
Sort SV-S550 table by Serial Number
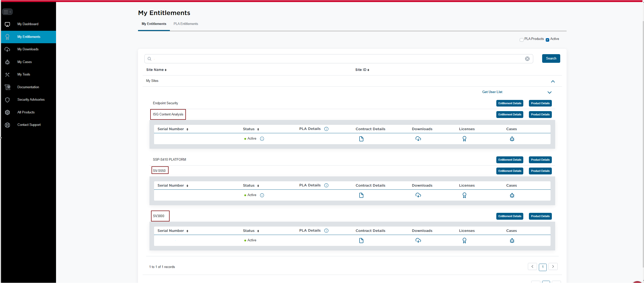[187, 186]
